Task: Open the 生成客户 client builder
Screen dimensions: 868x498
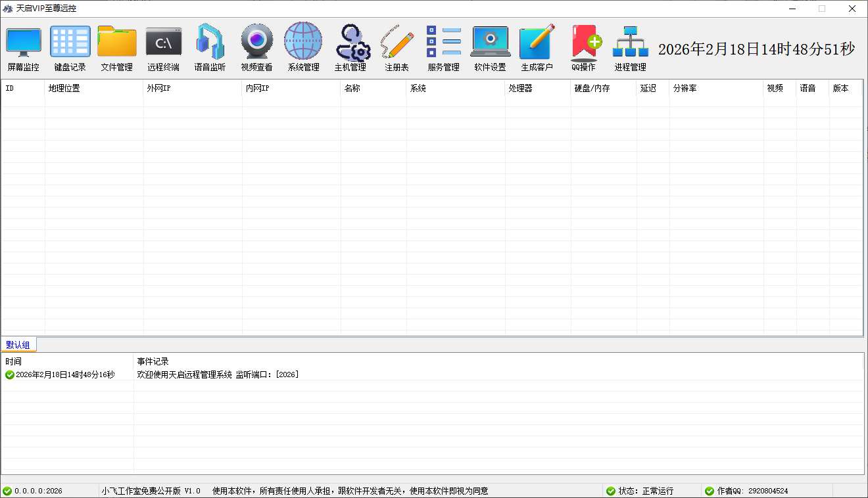Action: tap(537, 47)
